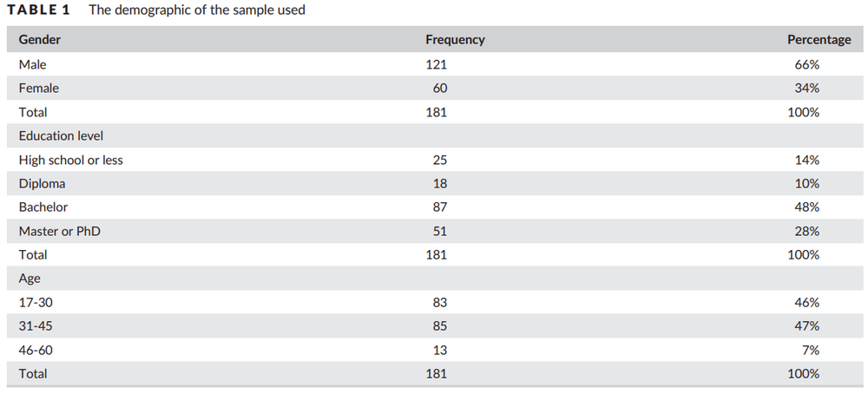Click the caption text "The demographic of the sample used"
Screen dimensions: 868x394
pos(196,10)
